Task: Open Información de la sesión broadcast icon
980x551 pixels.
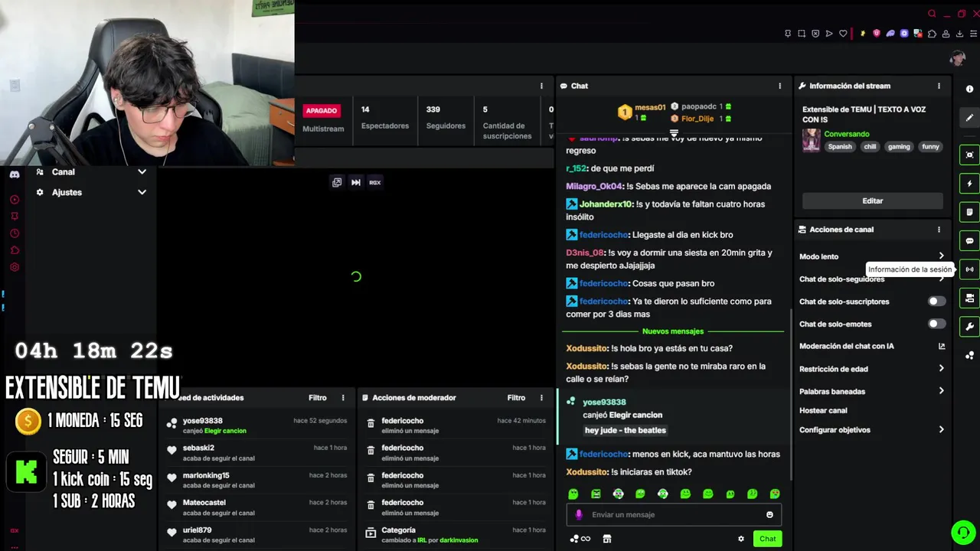Action: pyautogui.click(x=969, y=269)
